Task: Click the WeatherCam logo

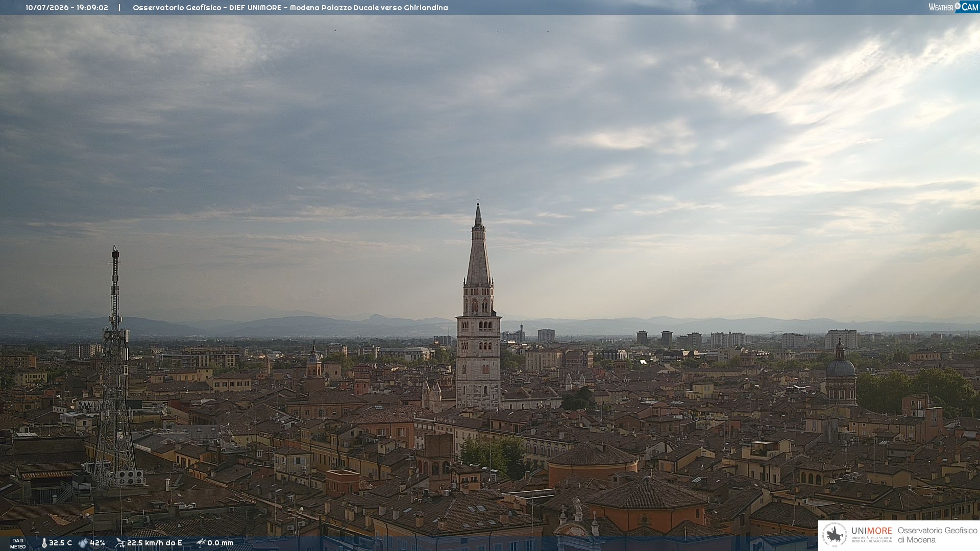Action: click(x=953, y=7)
